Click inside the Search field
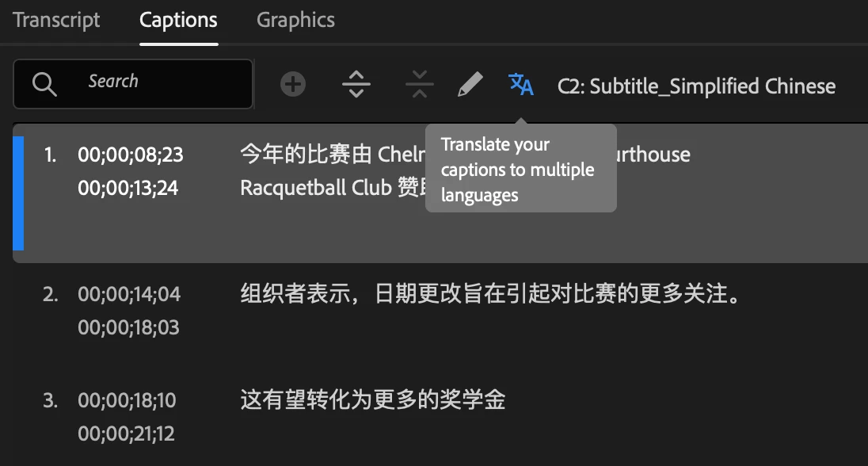This screenshot has width=868, height=466. click(133, 84)
